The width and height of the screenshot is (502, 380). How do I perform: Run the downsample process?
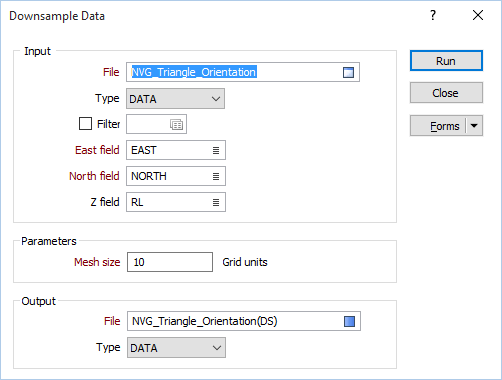click(446, 61)
